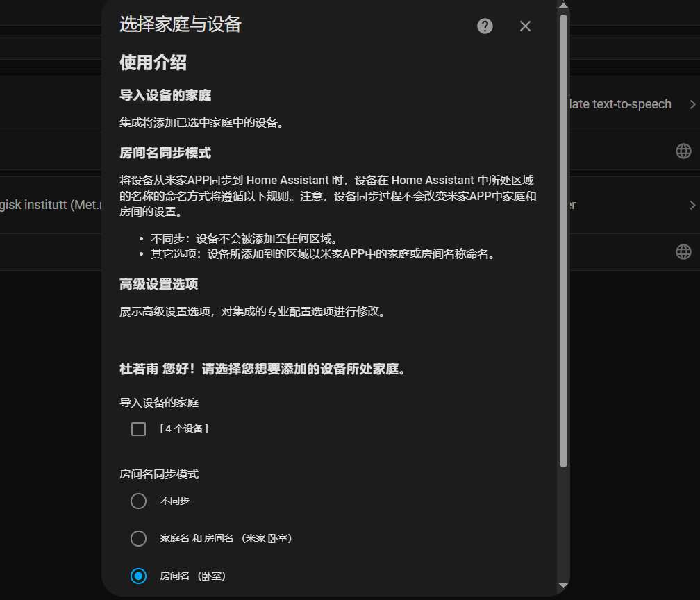
Task: Close the 选择家庭与设备 dialog
Action: pyautogui.click(x=525, y=26)
